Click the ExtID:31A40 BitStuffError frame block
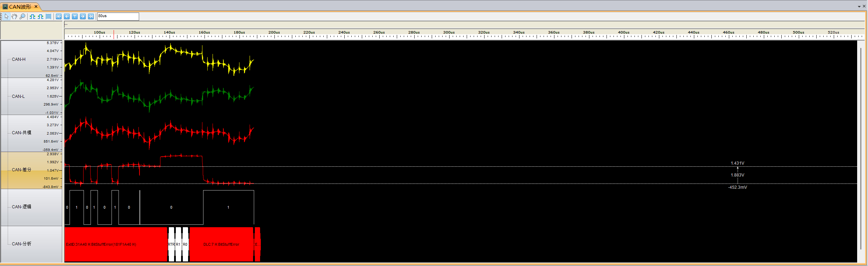The image size is (868, 266). [116, 244]
